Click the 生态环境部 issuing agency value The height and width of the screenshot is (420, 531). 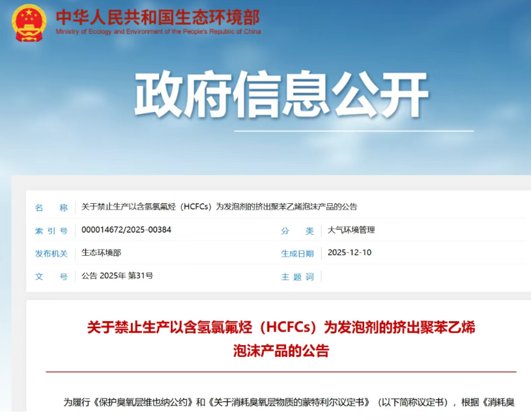click(x=101, y=253)
